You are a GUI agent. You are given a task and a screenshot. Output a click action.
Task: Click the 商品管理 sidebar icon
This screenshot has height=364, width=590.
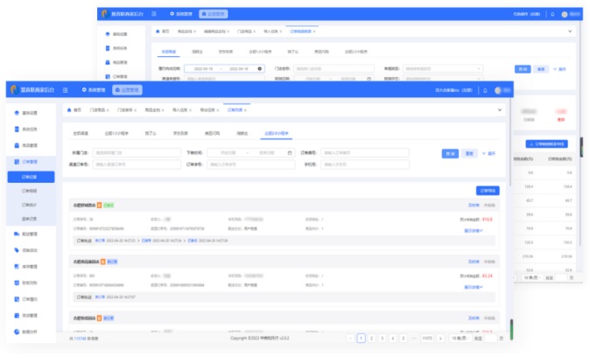click(18, 145)
